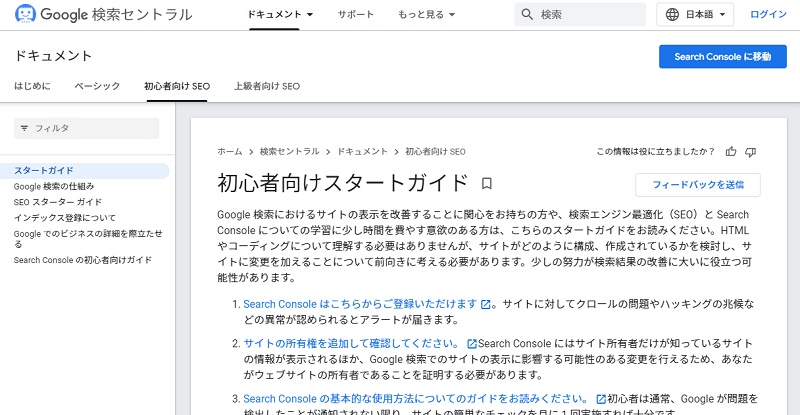
Task: Click the 初心者向け SEO breadcrumb link
Action: [x=435, y=152]
